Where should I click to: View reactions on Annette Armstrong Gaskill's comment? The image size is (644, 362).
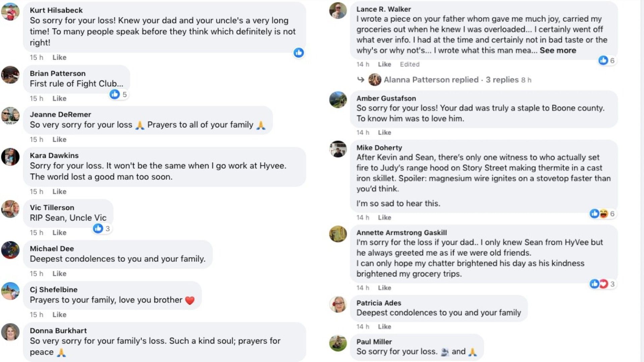[x=602, y=284]
